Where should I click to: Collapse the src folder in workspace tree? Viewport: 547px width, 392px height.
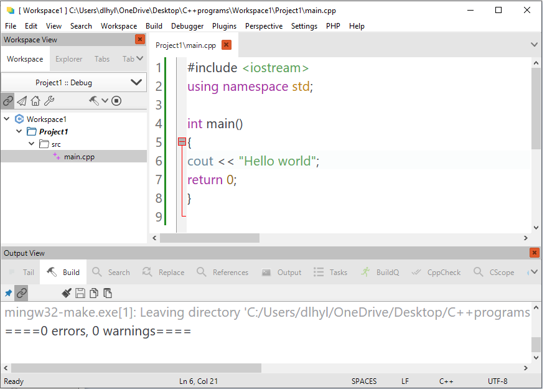point(32,144)
